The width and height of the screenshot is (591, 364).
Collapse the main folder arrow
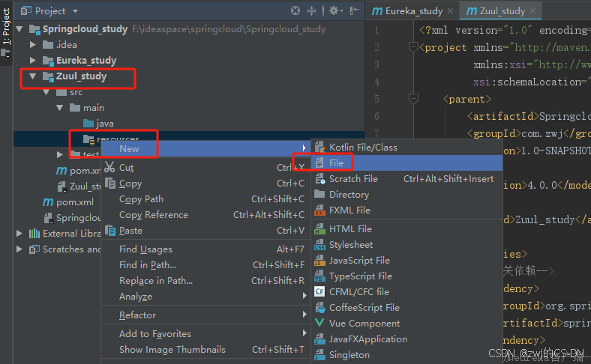[60, 108]
